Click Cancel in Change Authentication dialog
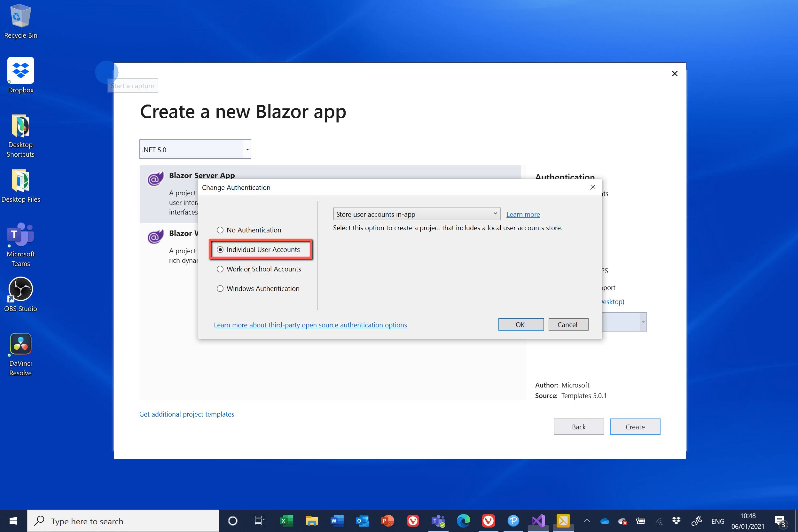 [568, 325]
